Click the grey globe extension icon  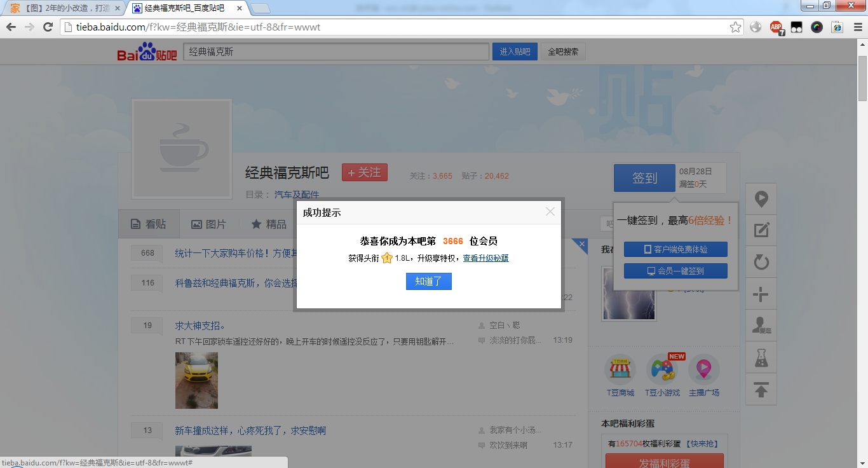(756, 27)
